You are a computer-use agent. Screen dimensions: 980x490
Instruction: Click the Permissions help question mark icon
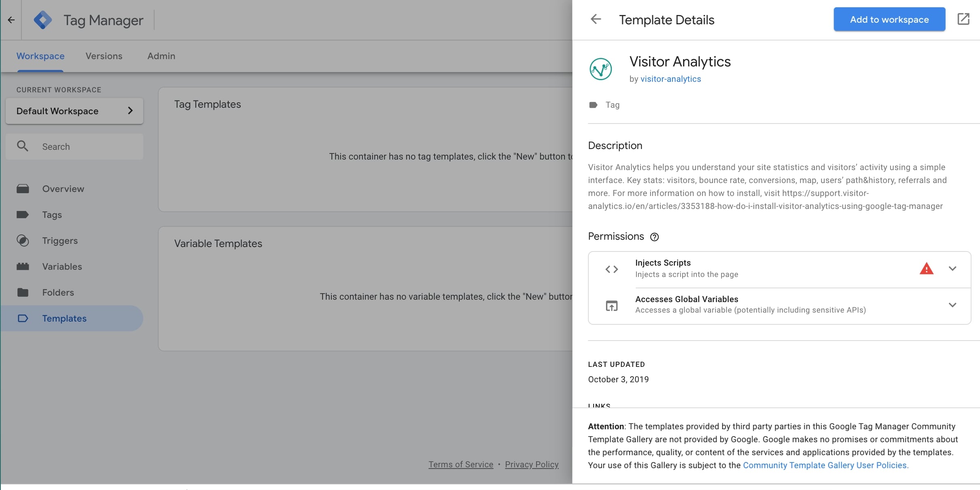(654, 237)
